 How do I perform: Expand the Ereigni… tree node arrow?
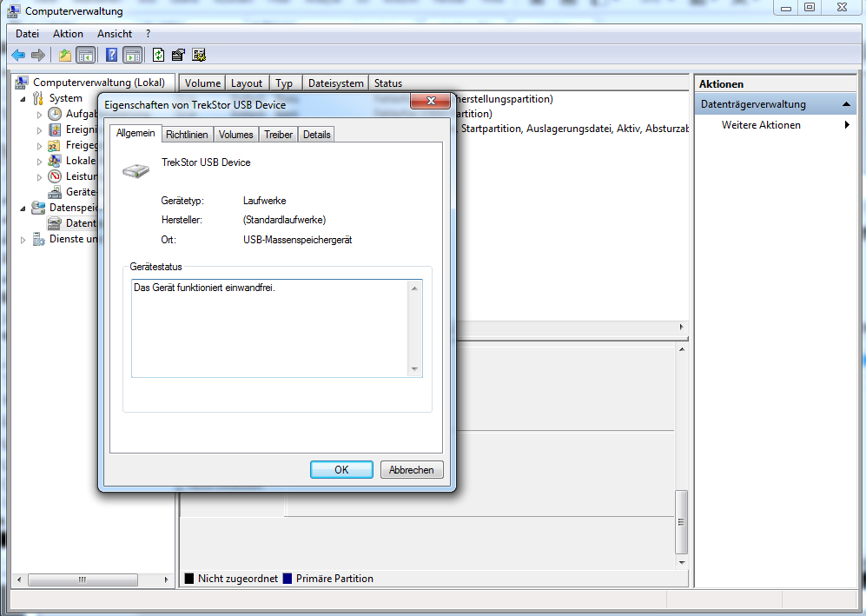[39, 130]
